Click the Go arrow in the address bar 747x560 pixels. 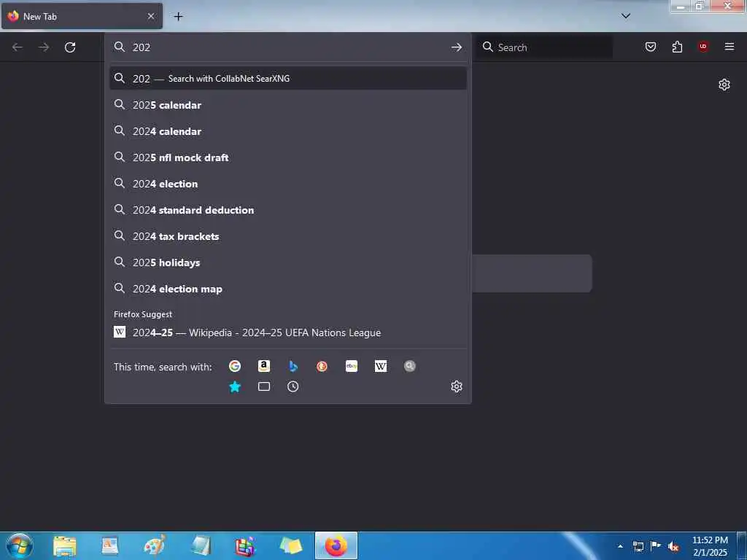pos(457,47)
